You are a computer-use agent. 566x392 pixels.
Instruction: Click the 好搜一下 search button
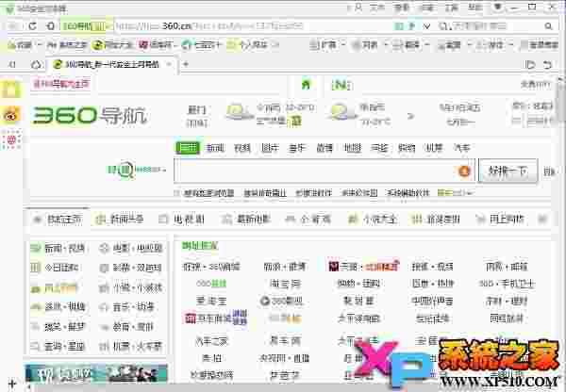click(508, 171)
